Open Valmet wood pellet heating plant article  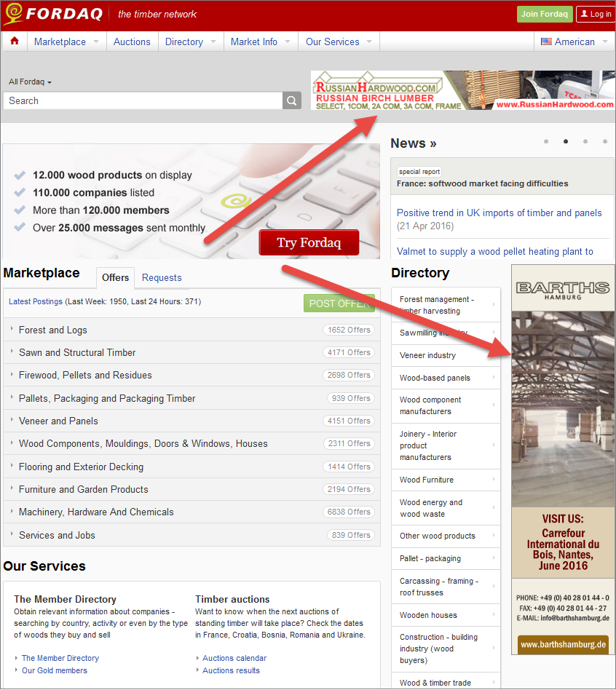(x=495, y=252)
